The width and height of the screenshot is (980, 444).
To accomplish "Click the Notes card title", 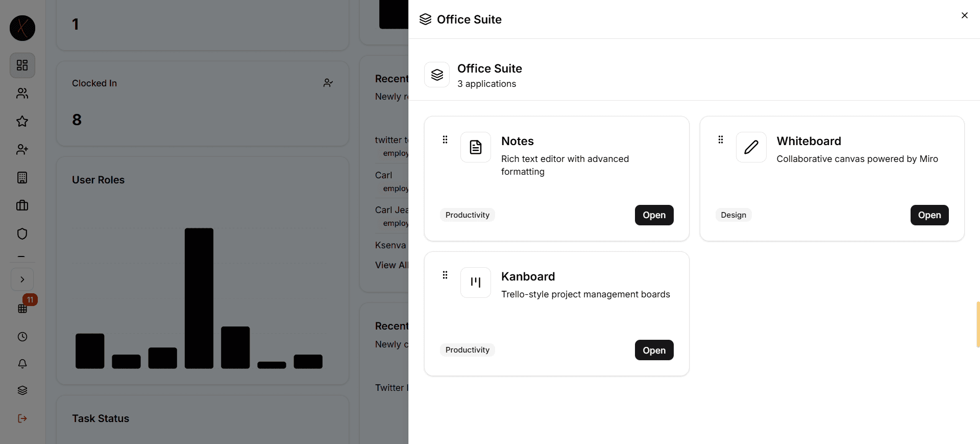I will pyautogui.click(x=518, y=141).
